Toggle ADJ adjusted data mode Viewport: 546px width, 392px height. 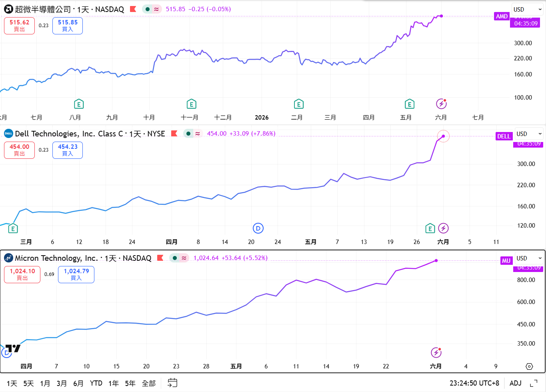(516, 383)
